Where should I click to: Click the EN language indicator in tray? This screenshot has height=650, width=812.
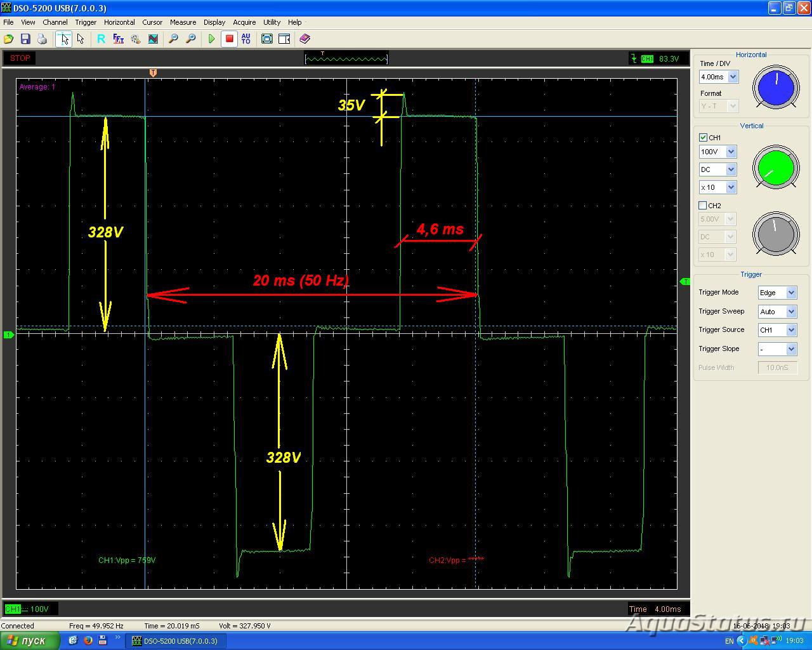click(730, 641)
